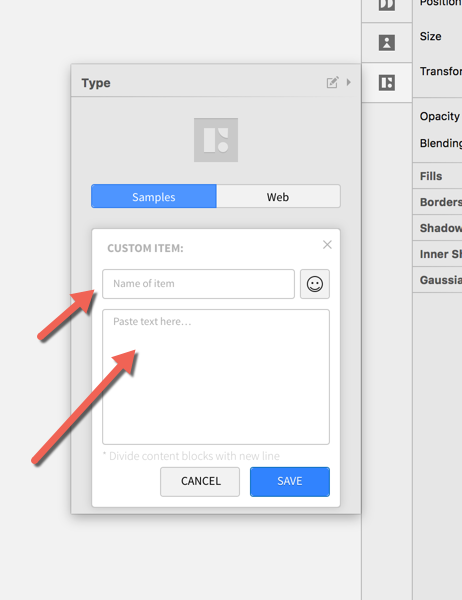Screen dimensions: 462x600
Task: Click the Type plugin logo thumbnail
Action: [216, 140]
